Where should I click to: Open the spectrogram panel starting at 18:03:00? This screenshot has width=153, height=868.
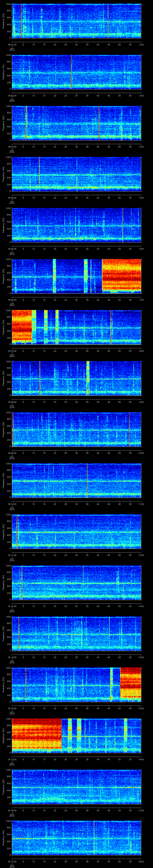click(x=76, y=123)
